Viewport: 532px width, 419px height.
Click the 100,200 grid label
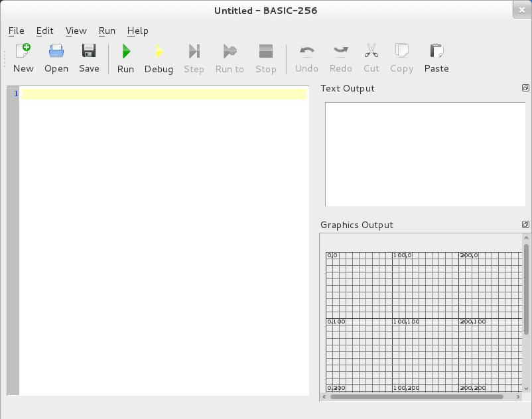(x=406, y=388)
